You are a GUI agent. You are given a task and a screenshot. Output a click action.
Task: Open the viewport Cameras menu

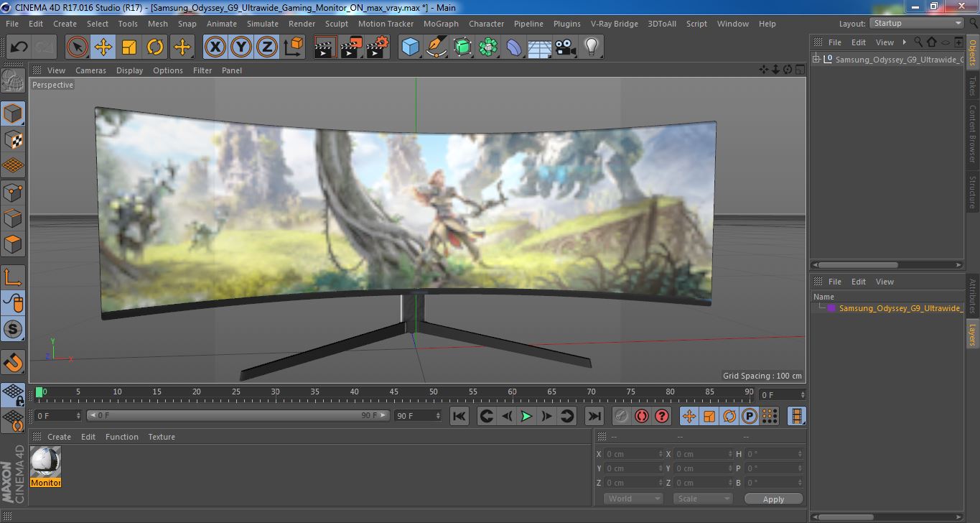pos(91,70)
